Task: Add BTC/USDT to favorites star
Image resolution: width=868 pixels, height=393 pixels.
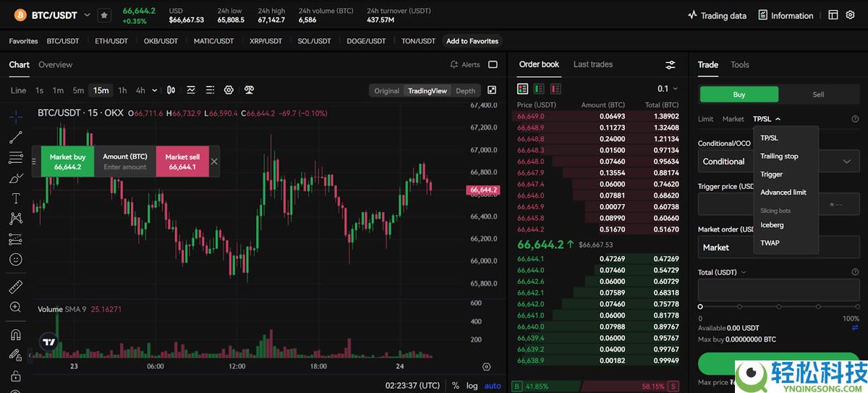Action: [x=104, y=15]
